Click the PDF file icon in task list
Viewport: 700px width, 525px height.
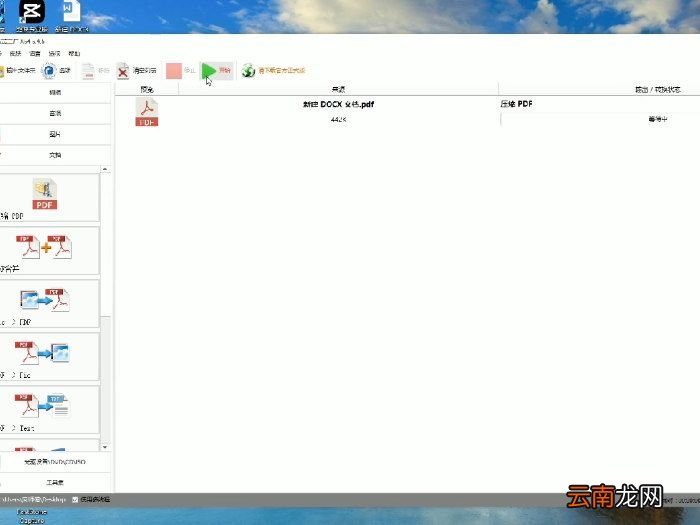pos(146,112)
